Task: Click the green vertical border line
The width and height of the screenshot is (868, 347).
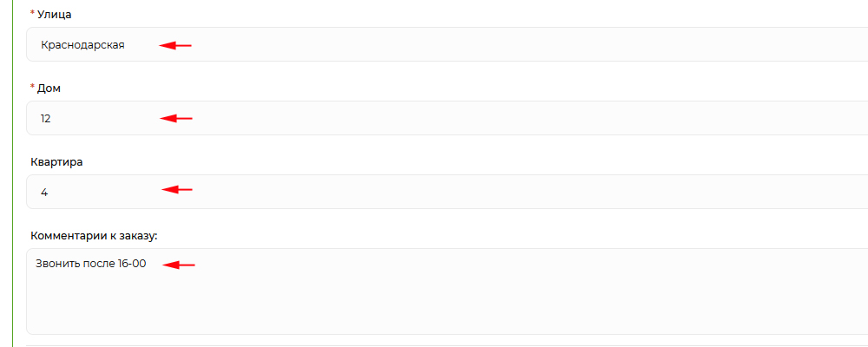Action: 13,173
